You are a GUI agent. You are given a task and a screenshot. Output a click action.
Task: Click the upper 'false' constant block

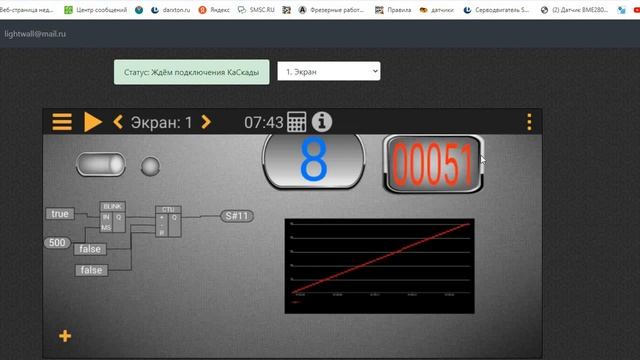tap(90, 249)
